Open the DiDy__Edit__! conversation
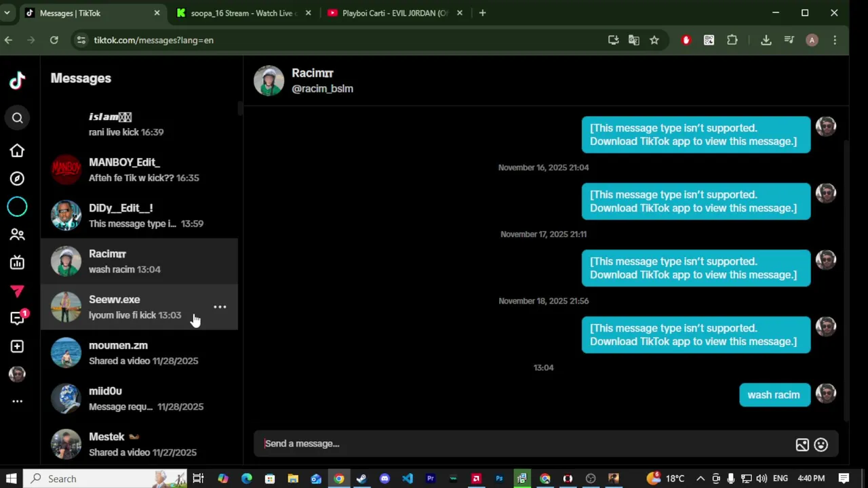The height and width of the screenshot is (488, 868). click(139, 216)
